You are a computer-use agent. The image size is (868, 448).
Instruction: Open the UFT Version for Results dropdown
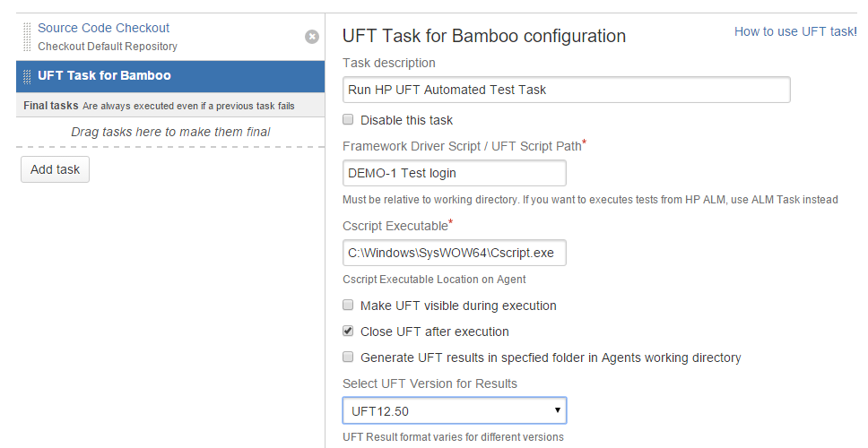tap(455, 411)
